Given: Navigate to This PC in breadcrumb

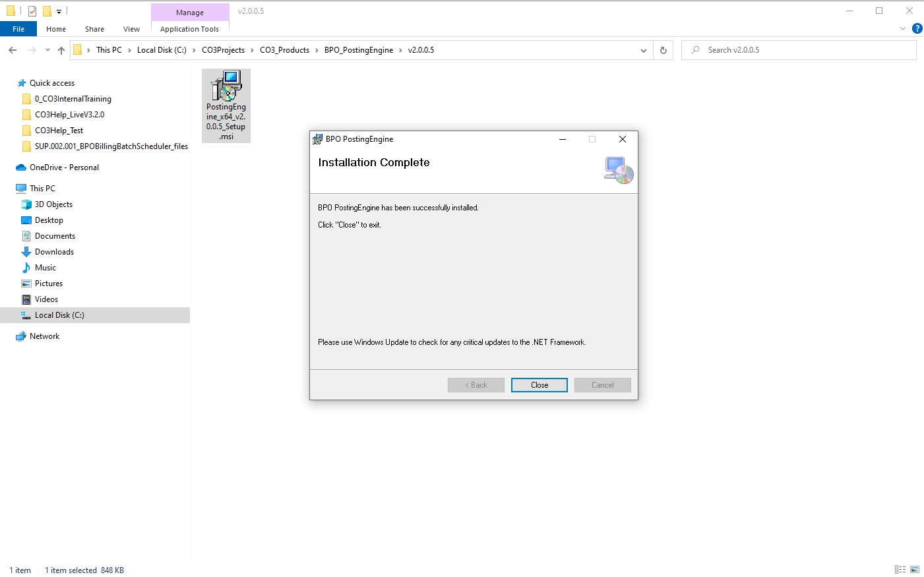Looking at the screenshot, I should point(109,50).
